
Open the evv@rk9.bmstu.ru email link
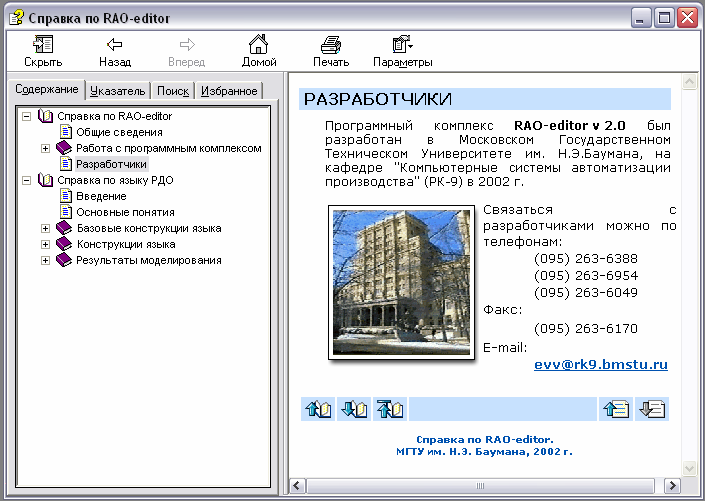[601, 364]
